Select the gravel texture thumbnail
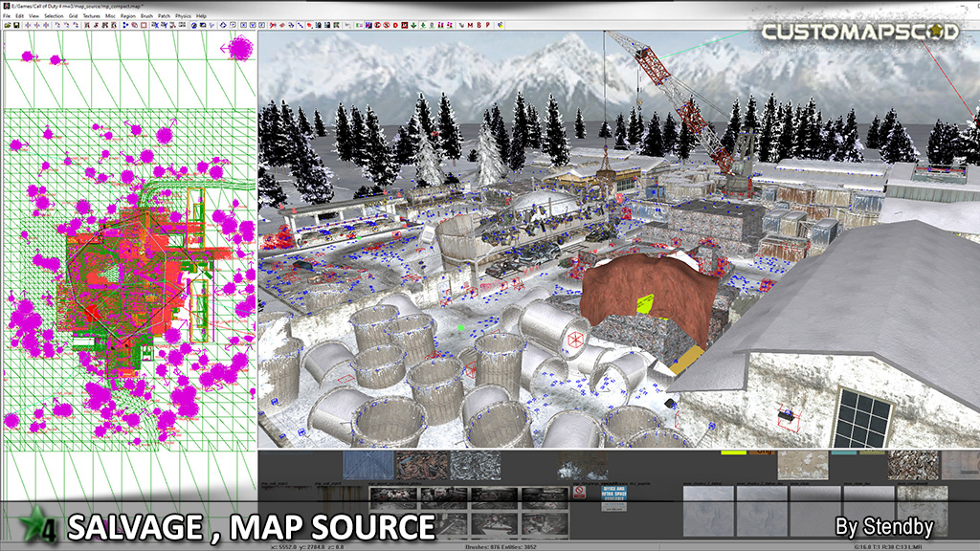This screenshot has height=551, width=980. (x=913, y=465)
